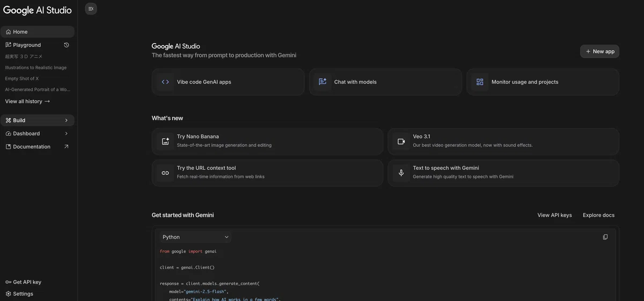
Task: Select Build in the sidebar
Action: (x=38, y=120)
